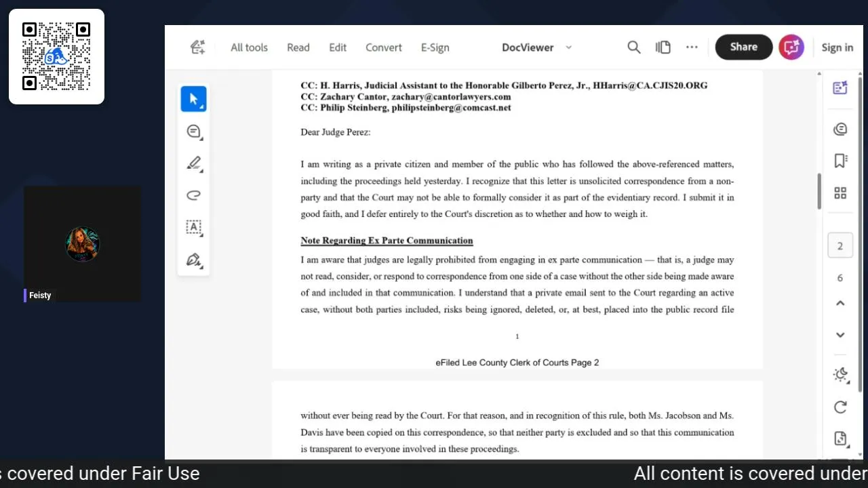This screenshot has width=868, height=488.
Task: Expand the DocViewer title dropdown arrow
Action: pyautogui.click(x=568, y=47)
